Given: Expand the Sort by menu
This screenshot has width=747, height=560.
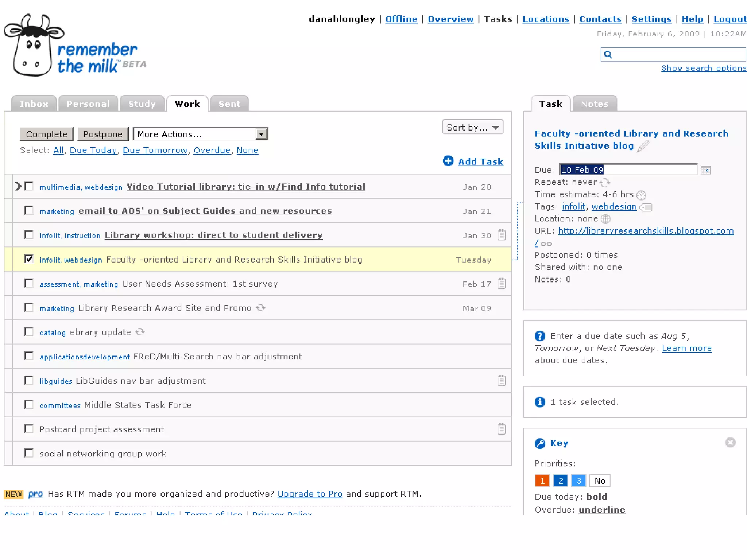Looking at the screenshot, I should pos(472,127).
